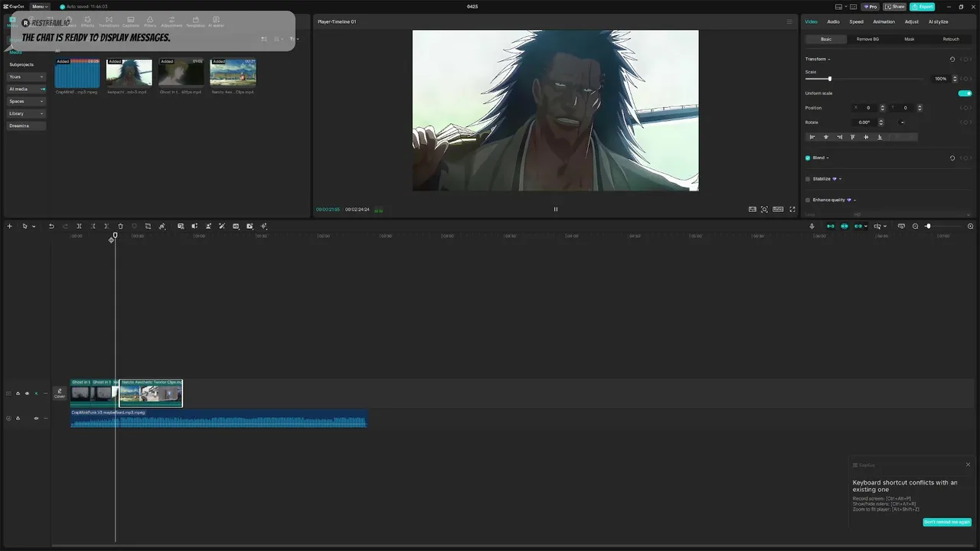Adjust the timeline zoom slider handle

(x=928, y=227)
